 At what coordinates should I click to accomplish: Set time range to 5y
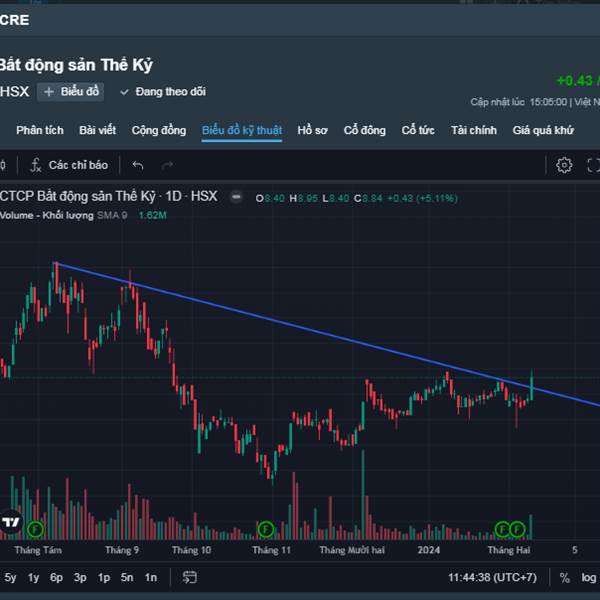coord(10,577)
